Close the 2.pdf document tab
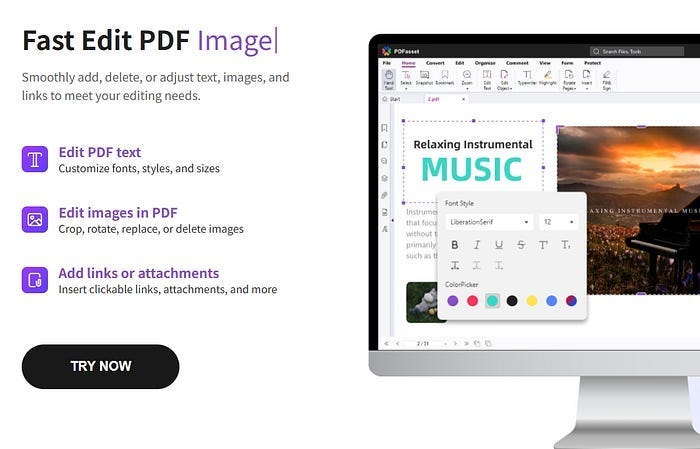 pos(463,99)
